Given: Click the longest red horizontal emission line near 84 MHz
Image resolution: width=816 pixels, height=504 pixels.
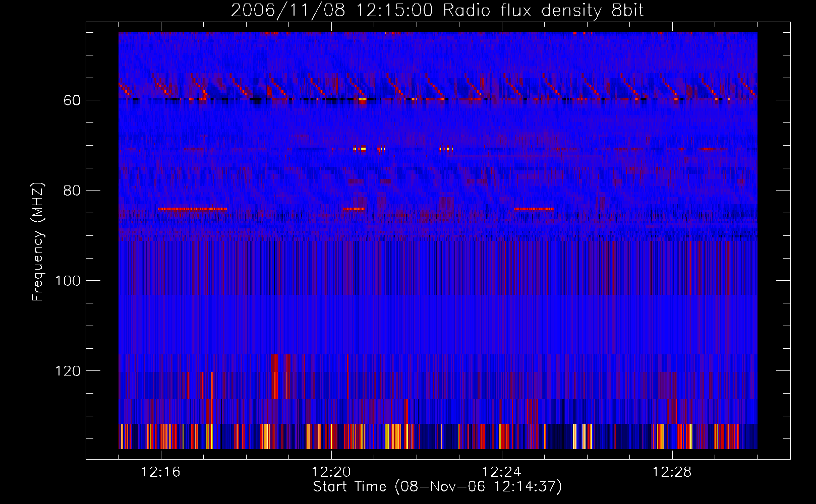Looking at the screenshot, I should 193,209.
